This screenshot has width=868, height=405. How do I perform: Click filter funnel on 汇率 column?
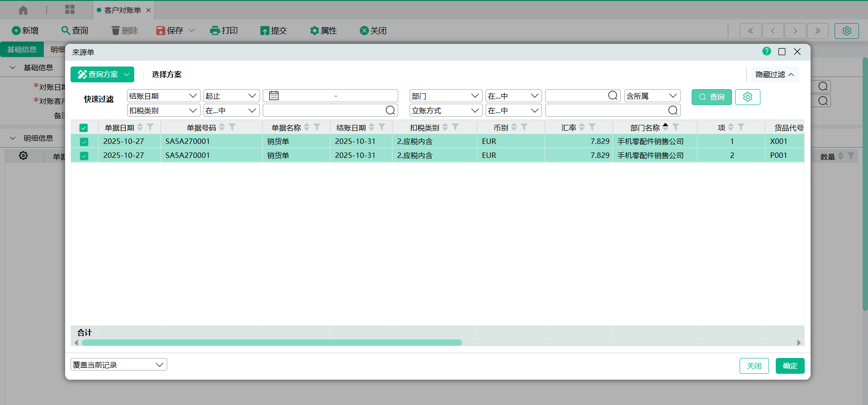pyautogui.click(x=592, y=128)
